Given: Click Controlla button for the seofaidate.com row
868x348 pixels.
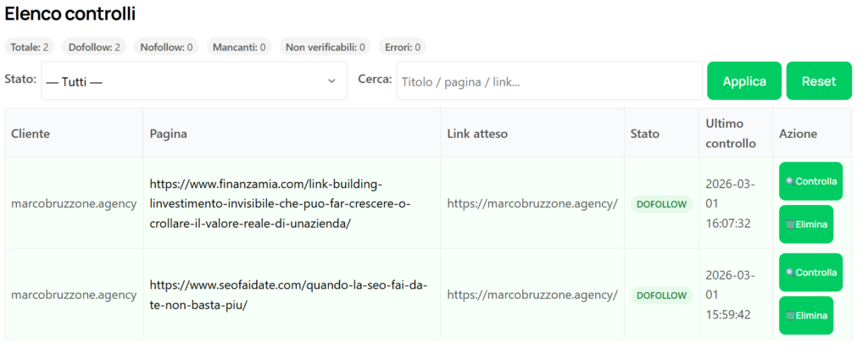Looking at the screenshot, I should coord(810,273).
